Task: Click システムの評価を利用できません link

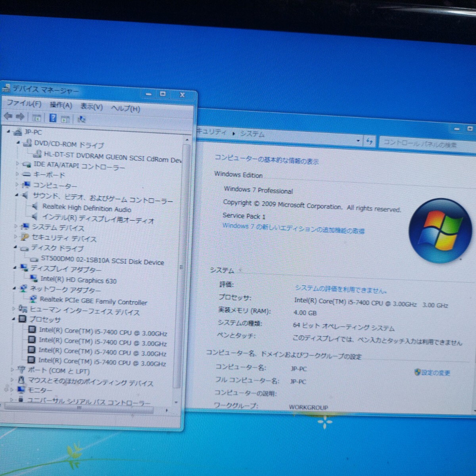Action: [341, 288]
